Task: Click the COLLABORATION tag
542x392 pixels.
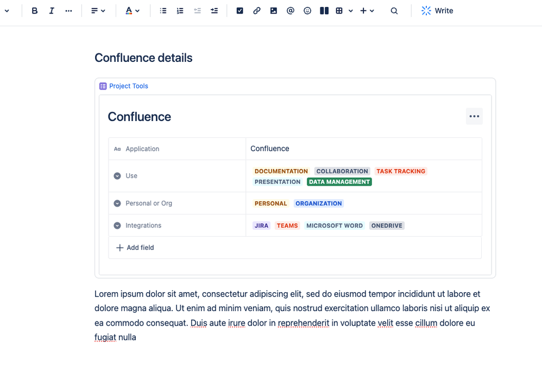Action: point(342,171)
